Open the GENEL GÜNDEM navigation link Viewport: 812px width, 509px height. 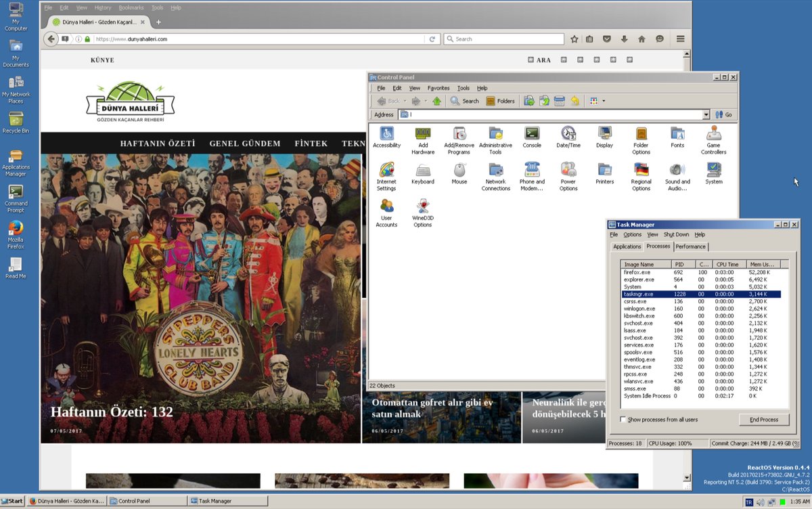(x=245, y=143)
